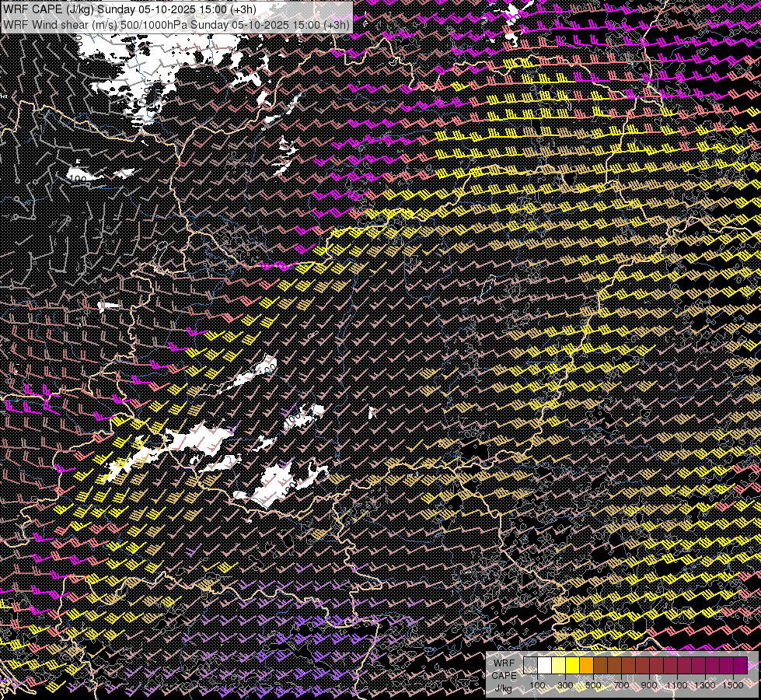
Task: Select the white CAPE legend swatch
Action: (x=545, y=666)
